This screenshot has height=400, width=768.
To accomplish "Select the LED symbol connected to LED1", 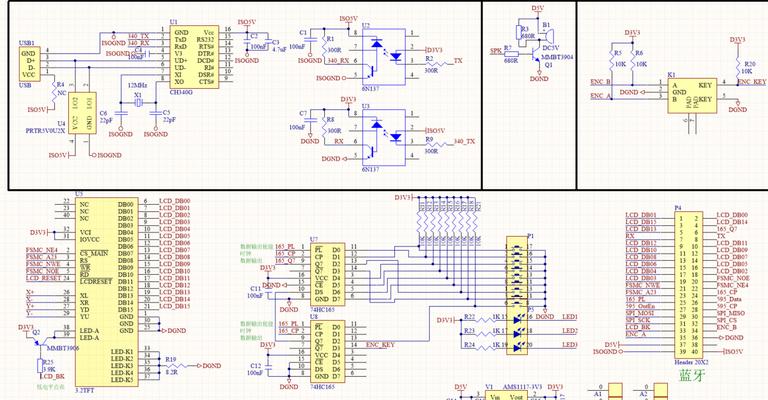I will point(518,320).
